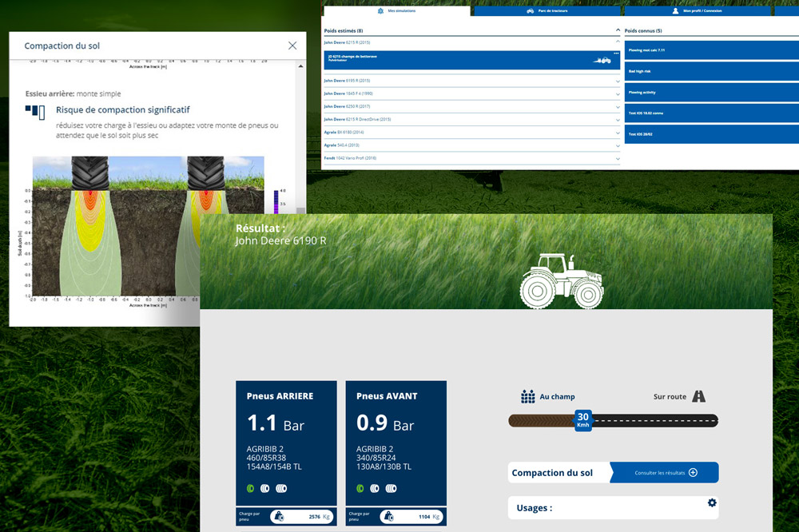
Task: Expand the John Deere 6250 R (2017) row
Action: coord(618,106)
